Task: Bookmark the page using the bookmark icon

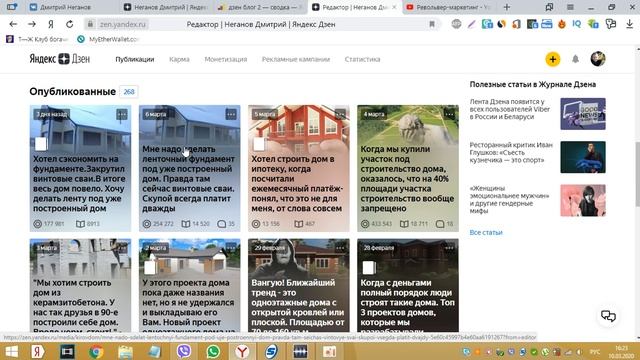Action: [x=432, y=24]
